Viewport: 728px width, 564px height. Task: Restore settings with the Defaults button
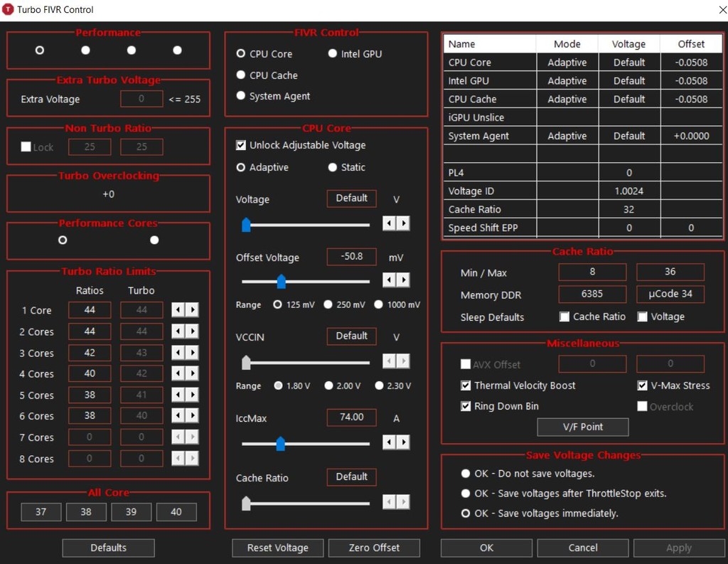[108, 548]
